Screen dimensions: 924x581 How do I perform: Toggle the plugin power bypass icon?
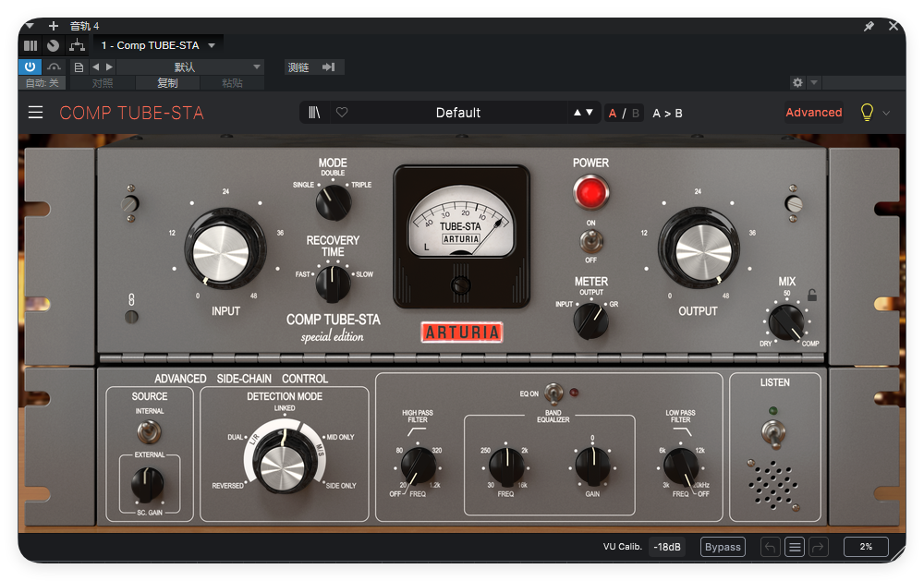30,67
